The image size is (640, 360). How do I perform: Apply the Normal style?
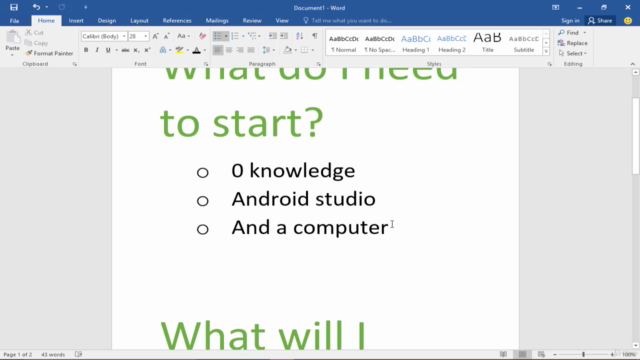344,43
